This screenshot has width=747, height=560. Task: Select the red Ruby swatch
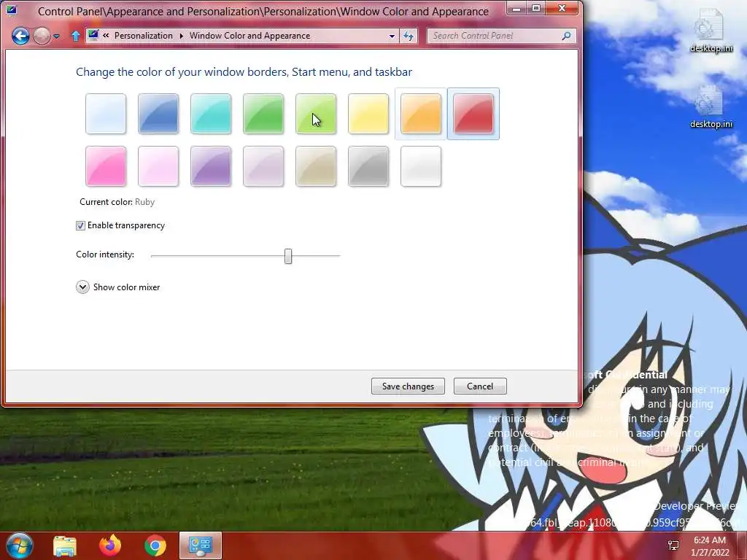tap(473, 114)
